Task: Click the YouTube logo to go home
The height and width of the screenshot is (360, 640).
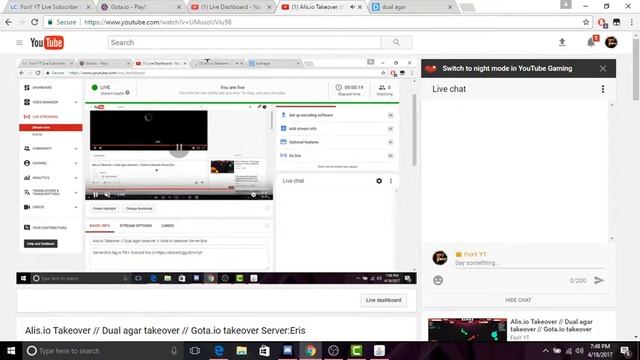Action: tap(47, 42)
